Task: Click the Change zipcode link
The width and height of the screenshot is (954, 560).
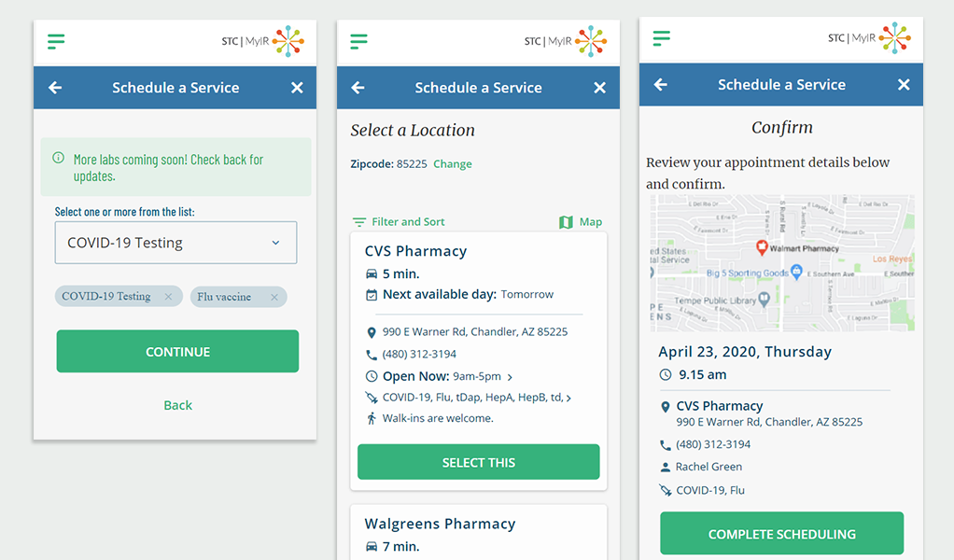Action: coord(453,164)
